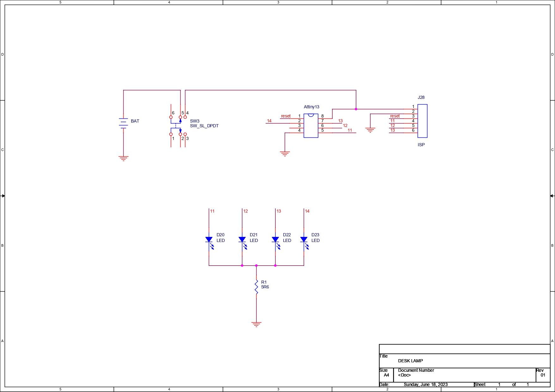This screenshot has width=555, height=392.
Task: Click the D21 LED symbol
Action: click(243, 242)
